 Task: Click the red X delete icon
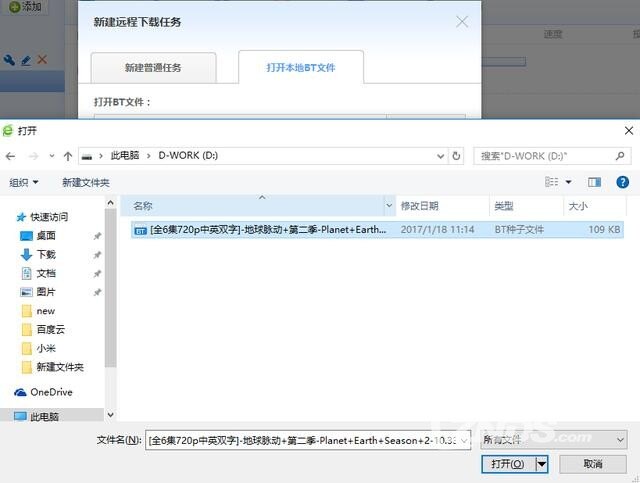pyautogui.click(x=42, y=60)
